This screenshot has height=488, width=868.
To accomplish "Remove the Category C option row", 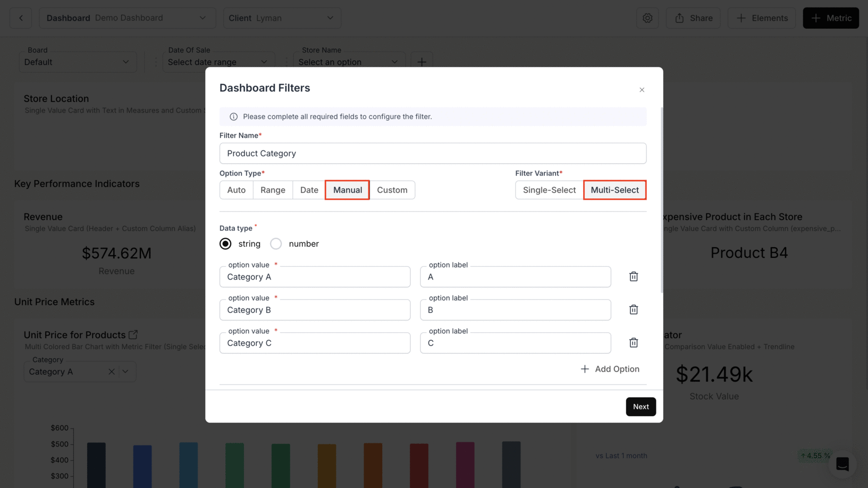I will [x=633, y=343].
